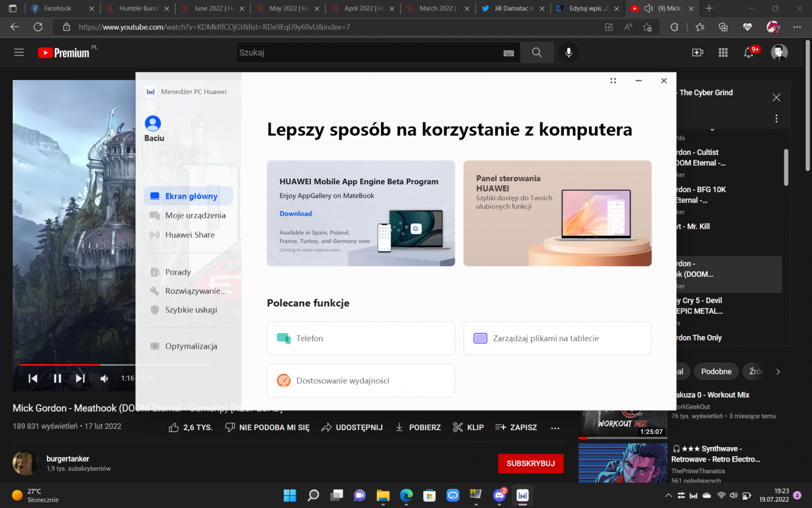Start voice search with microphone

(x=569, y=52)
